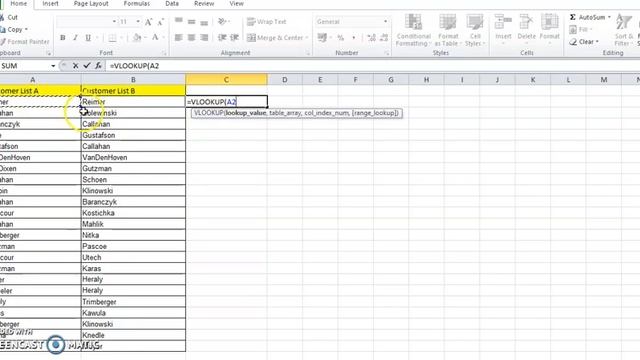Apply Percent Style number format
The width and height of the screenshot is (640, 360).
[340, 38]
